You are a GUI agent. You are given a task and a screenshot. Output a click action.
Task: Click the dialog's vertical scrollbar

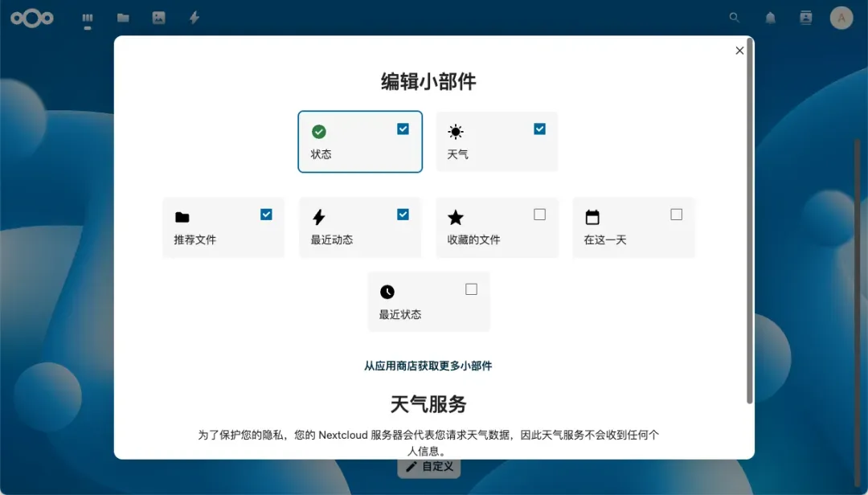750,220
